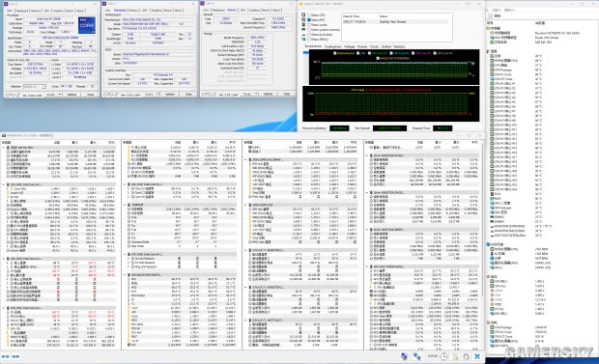Open the Tools dropdown in Memory CPU-Z window

tap(250, 94)
